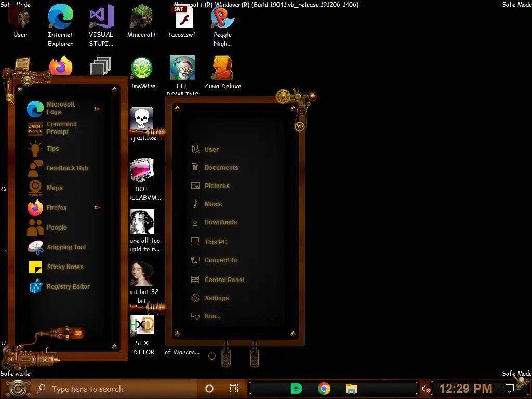Select the 'but 32 bit' portrait icon

(142, 282)
